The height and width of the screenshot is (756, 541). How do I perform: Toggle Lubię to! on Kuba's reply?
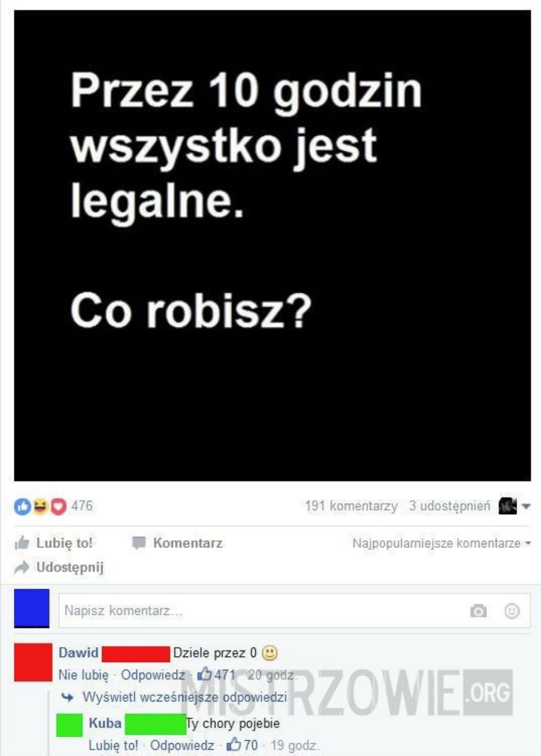tap(113, 745)
